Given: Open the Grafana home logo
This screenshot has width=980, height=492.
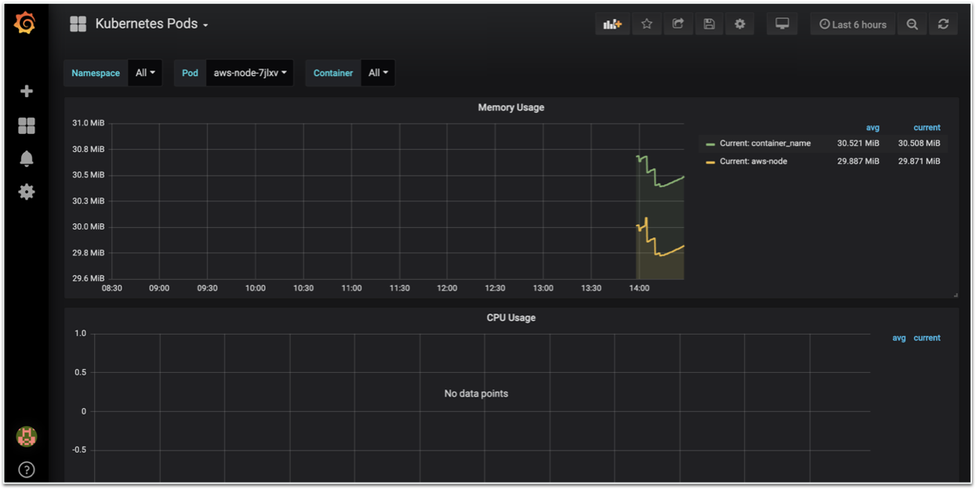Looking at the screenshot, I should click(x=25, y=24).
